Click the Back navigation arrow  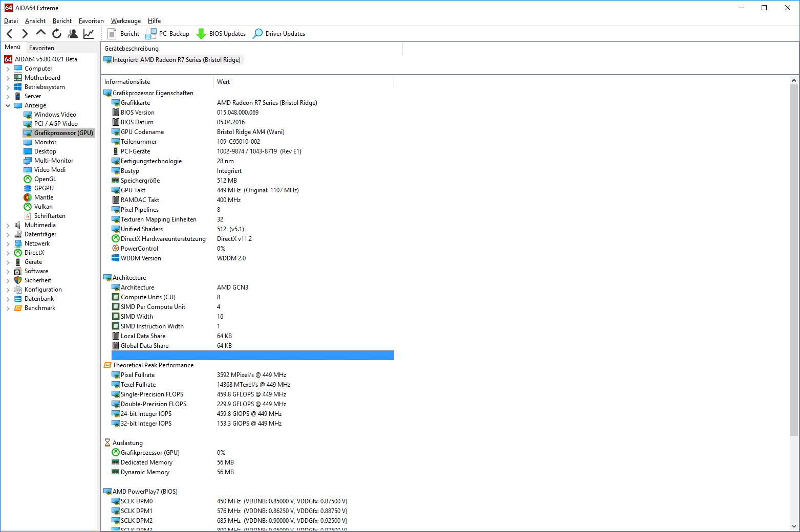tap(10, 34)
